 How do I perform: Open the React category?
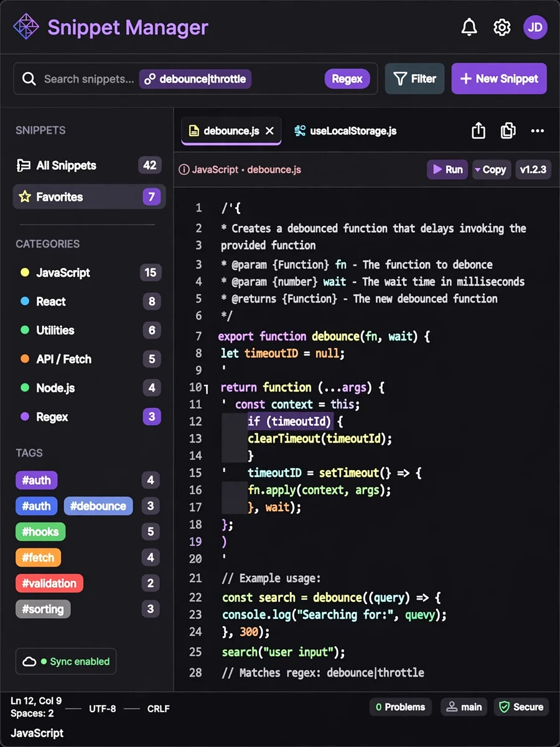click(89, 301)
